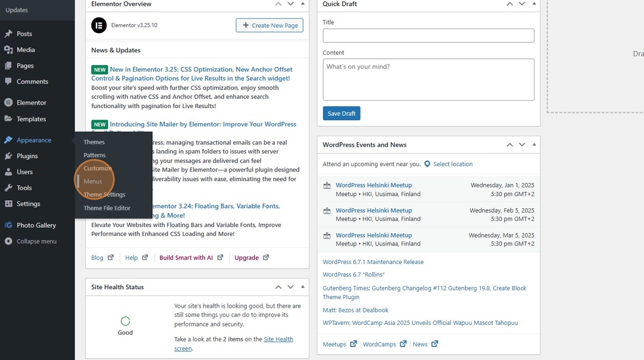
Task: Open Photo Gallery in the sidebar
Action: coord(37,225)
